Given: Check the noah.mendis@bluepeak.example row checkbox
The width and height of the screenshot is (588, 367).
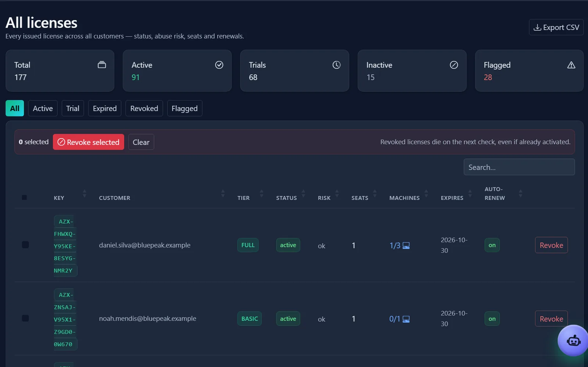Looking at the screenshot, I should click(25, 318).
